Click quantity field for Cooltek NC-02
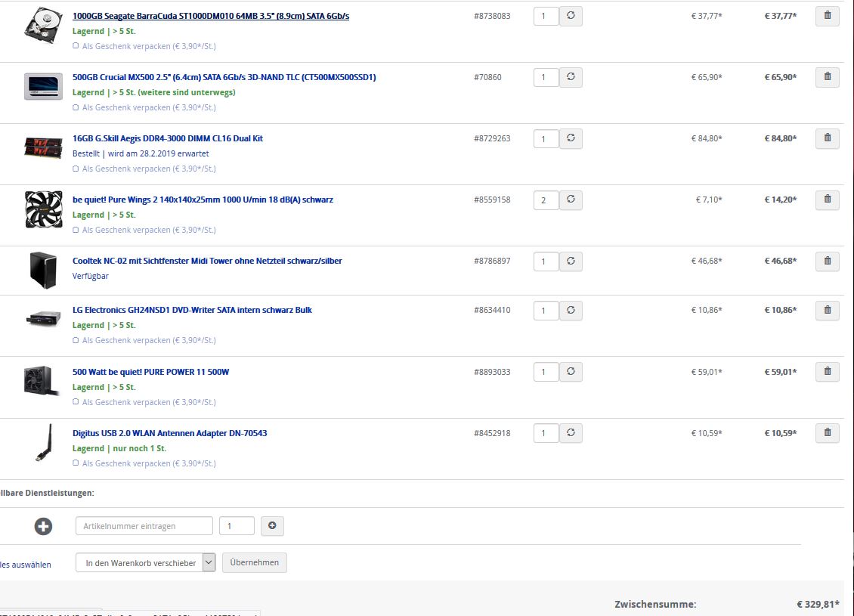This screenshot has width=854, height=616. [546, 261]
